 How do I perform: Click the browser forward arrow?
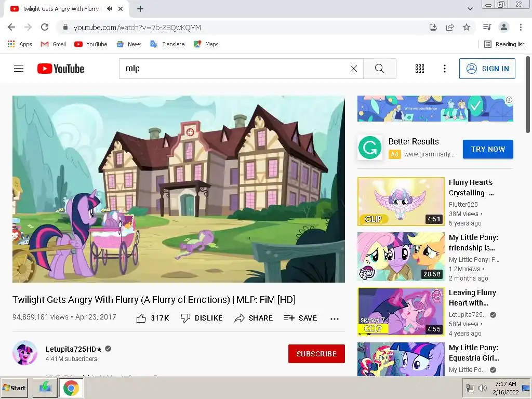click(x=28, y=27)
